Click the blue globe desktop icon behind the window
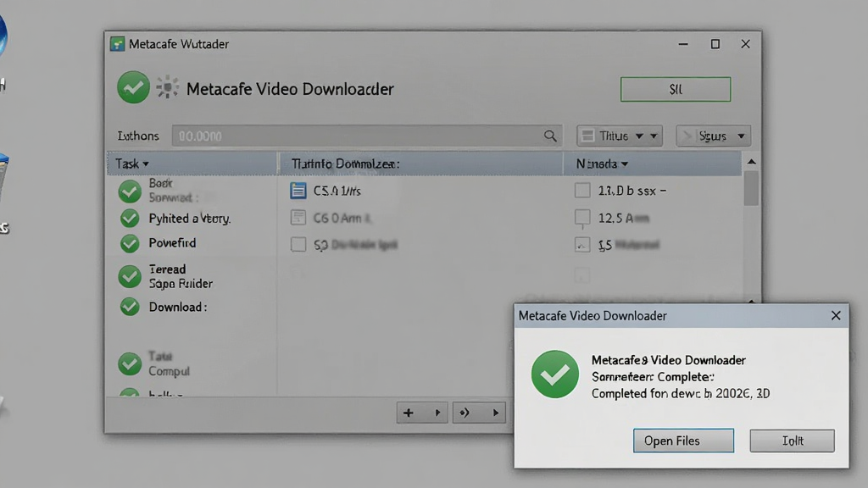 [3, 36]
